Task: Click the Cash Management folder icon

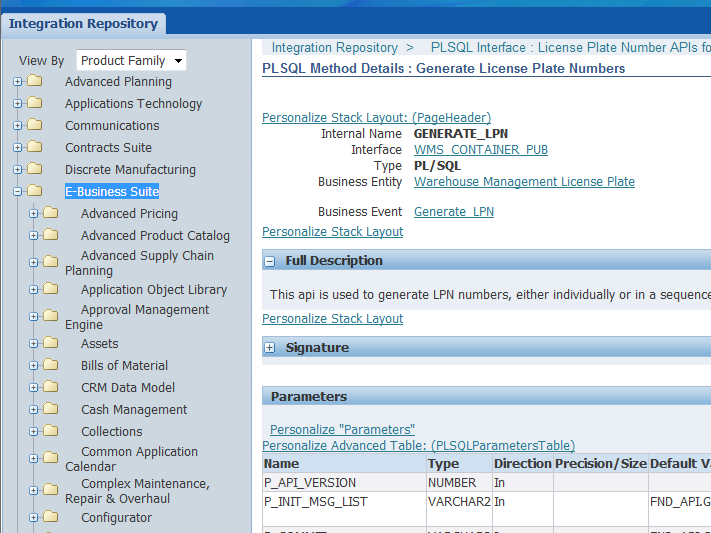Action: tap(51, 409)
